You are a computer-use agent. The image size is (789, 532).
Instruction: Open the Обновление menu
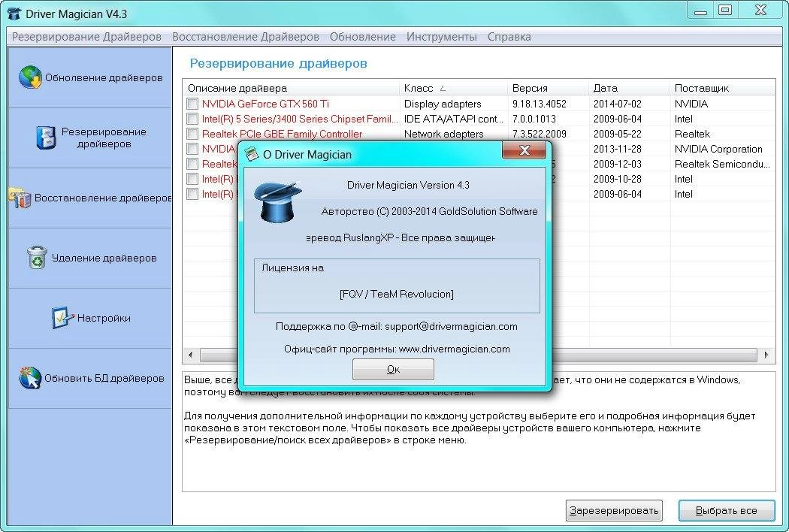coord(363,37)
